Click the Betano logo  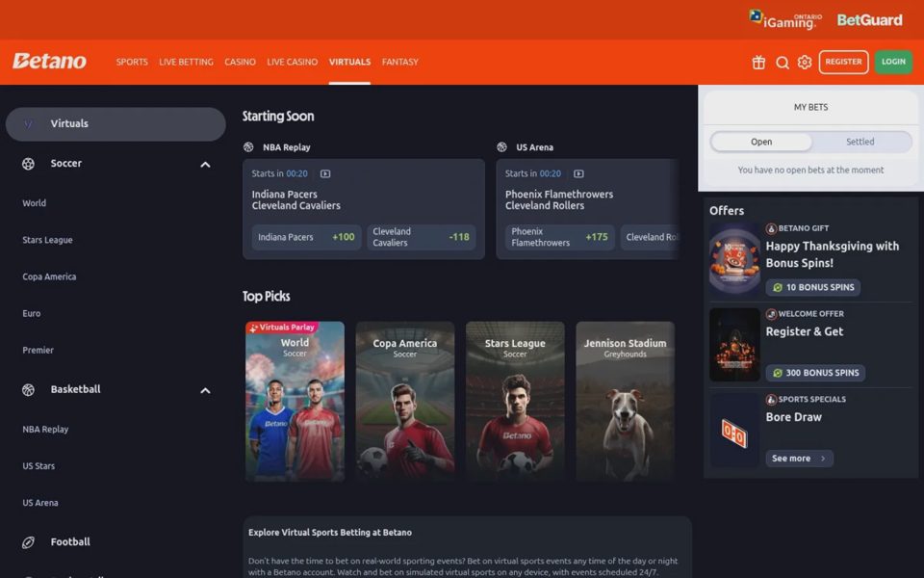tap(49, 61)
